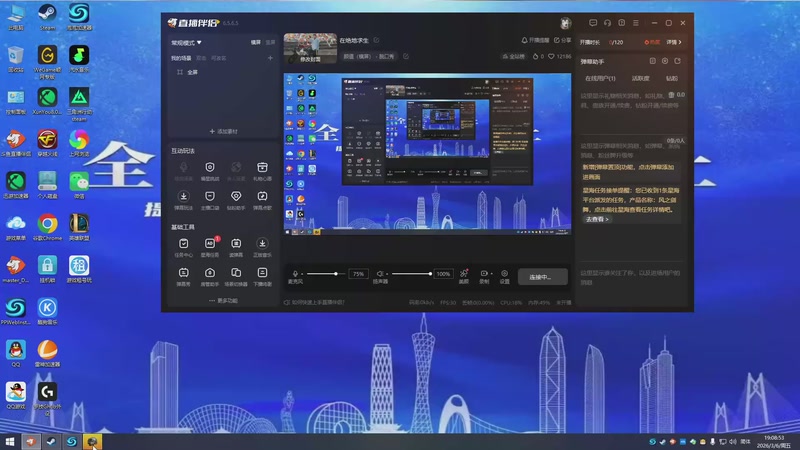Viewport: 800px width, 450px height.
Task: Open microphone device dropdown arrow
Action: pos(302,274)
